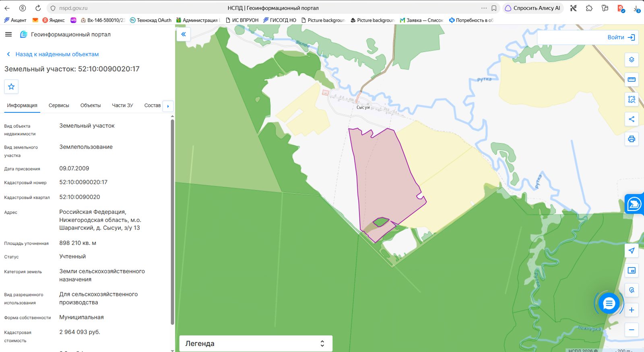Open the chat support bubble
This screenshot has width=644, height=352.
[x=609, y=303]
